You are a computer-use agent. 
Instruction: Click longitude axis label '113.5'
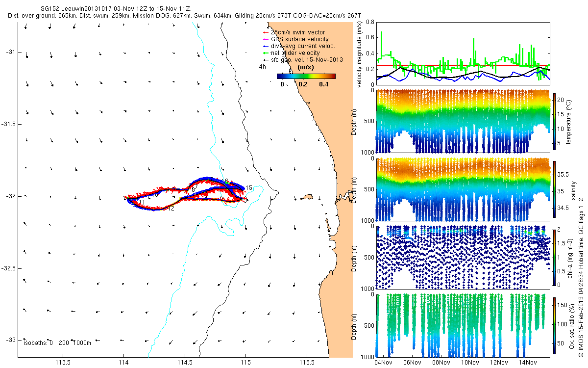[x=63, y=363]
